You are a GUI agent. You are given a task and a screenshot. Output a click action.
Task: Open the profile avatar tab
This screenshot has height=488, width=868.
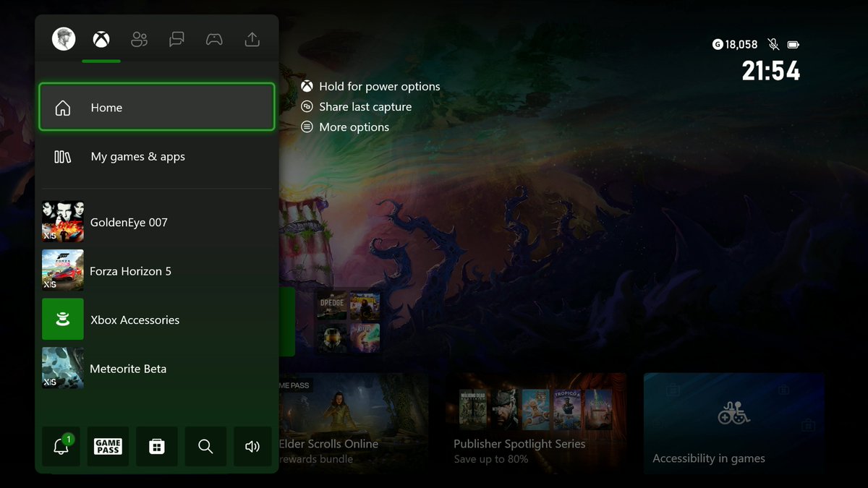(x=64, y=39)
